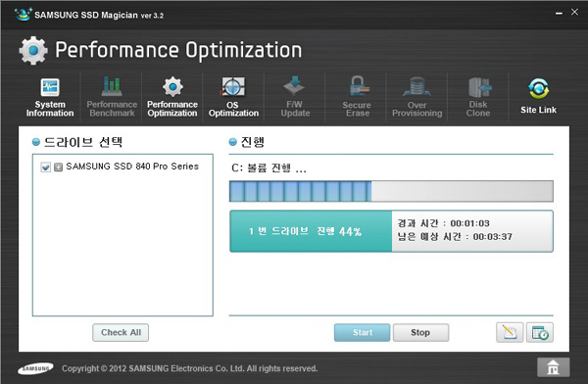
Task: Open Disk Clone section
Action: [x=478, y=97]
